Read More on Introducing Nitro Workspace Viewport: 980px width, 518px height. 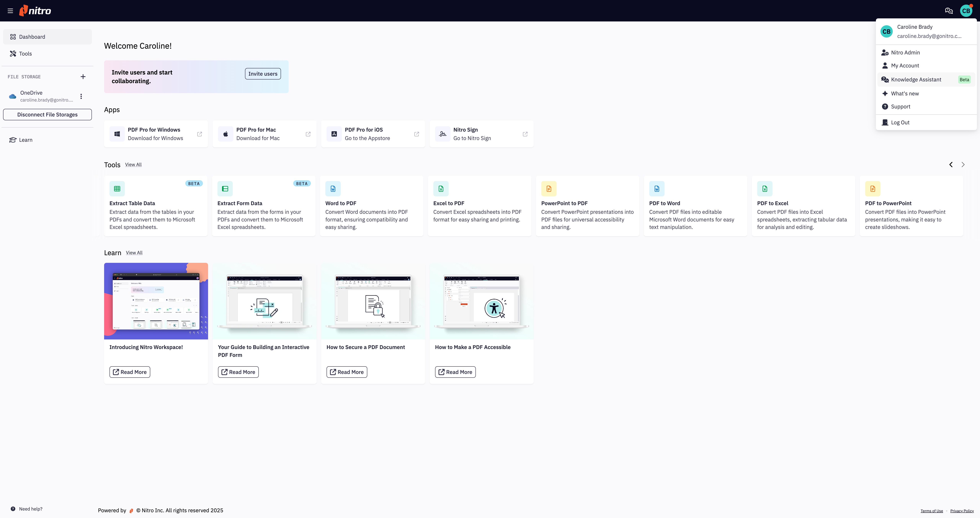pyautogui.click(x=130, y=372)
